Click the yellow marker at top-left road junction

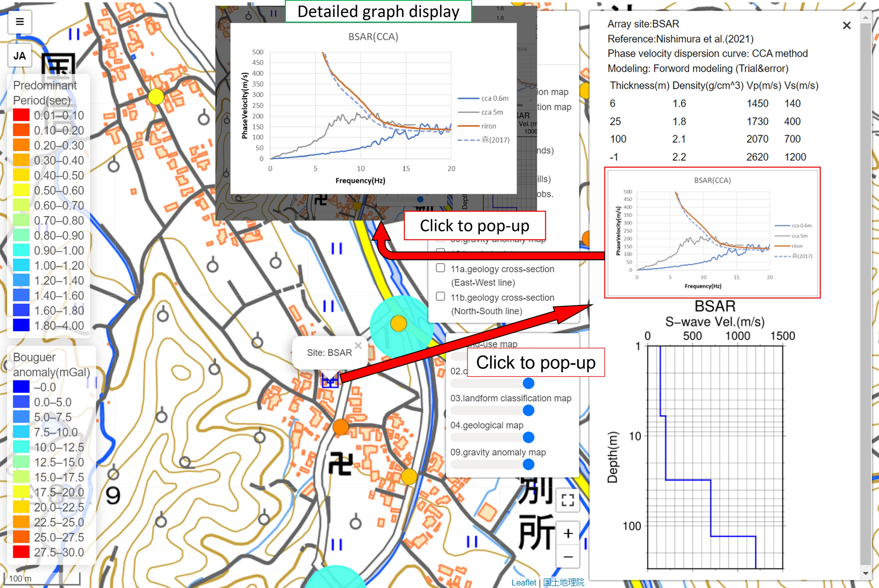click(156, 97)
